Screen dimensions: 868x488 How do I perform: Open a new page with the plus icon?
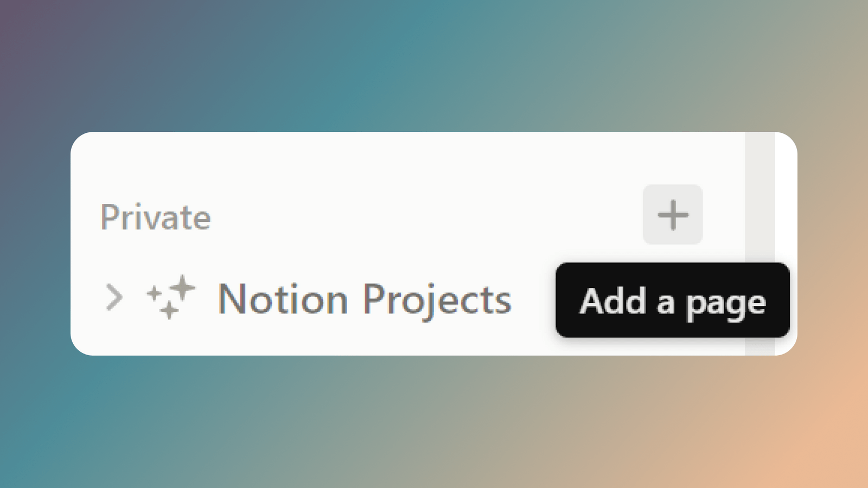673,215
